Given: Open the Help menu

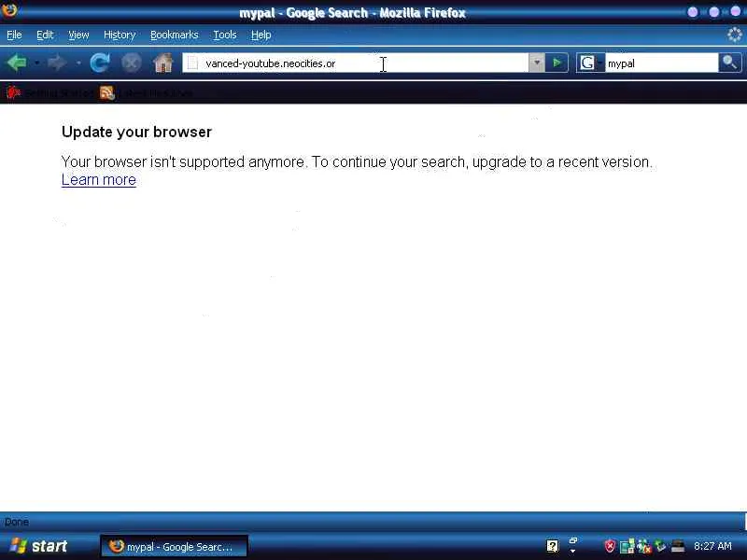Looking at the screenshot, I should point(261,35).
